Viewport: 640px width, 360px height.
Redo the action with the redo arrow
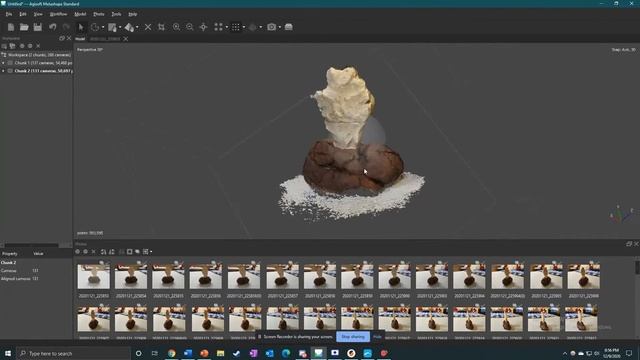coord(66,27)
